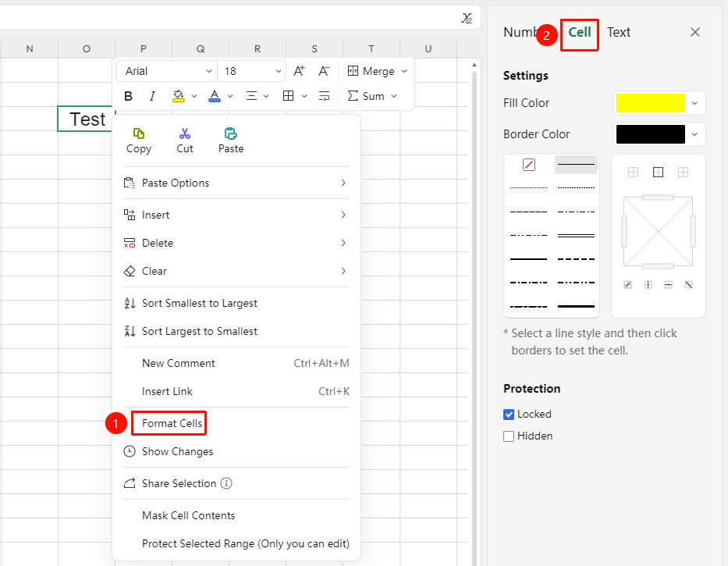Click the yellow Fill Color swatch
This screenshot has height=566, width=728.
[651, 103]
